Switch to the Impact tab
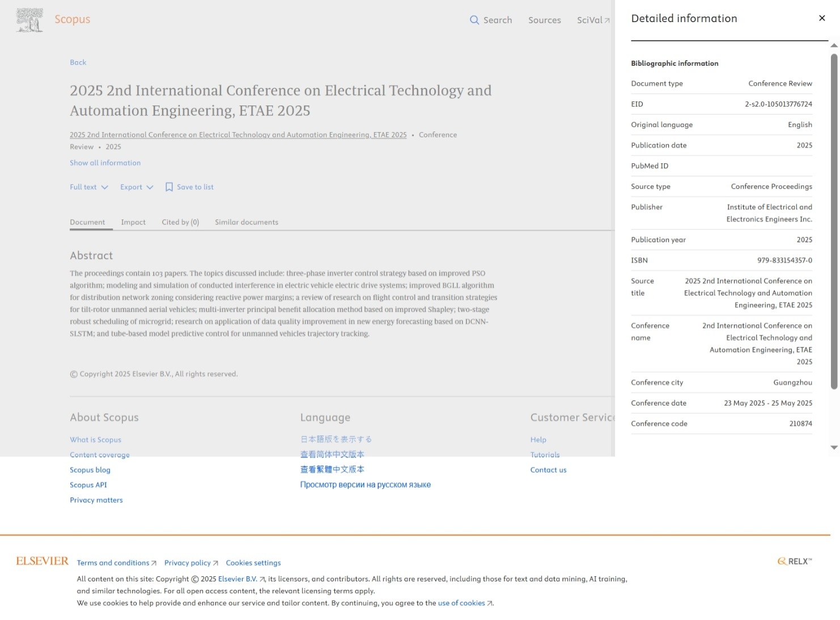 click(133, 222)
